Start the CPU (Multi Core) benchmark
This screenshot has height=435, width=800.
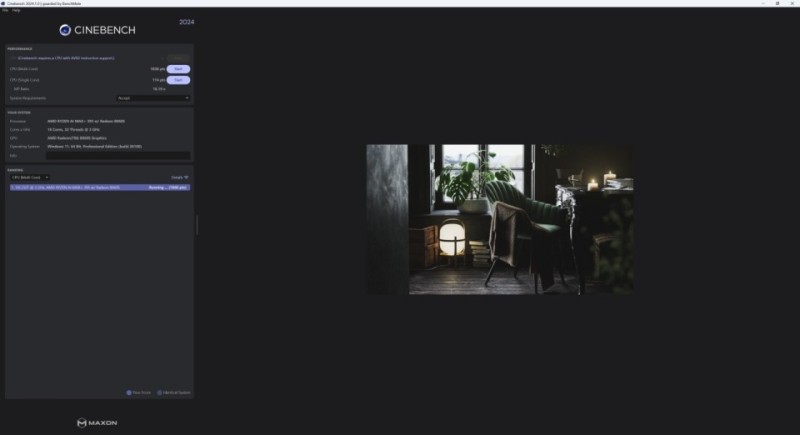(178, 69)
